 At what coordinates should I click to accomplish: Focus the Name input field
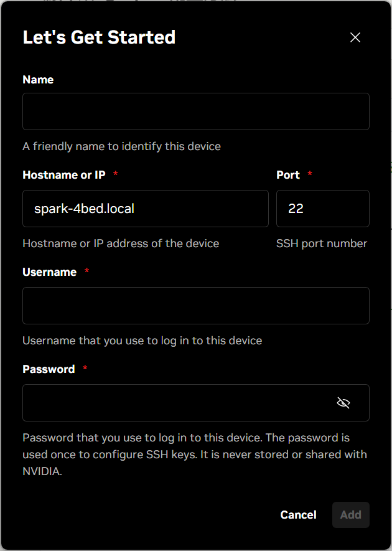click(196, 111)
